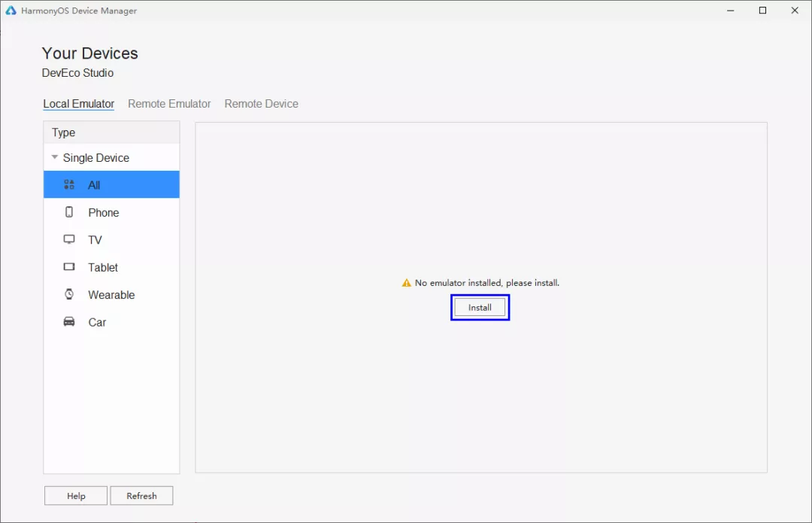Click the Phone device icon
The height and width of the screenshot is (523, 812).
(69, 212)
